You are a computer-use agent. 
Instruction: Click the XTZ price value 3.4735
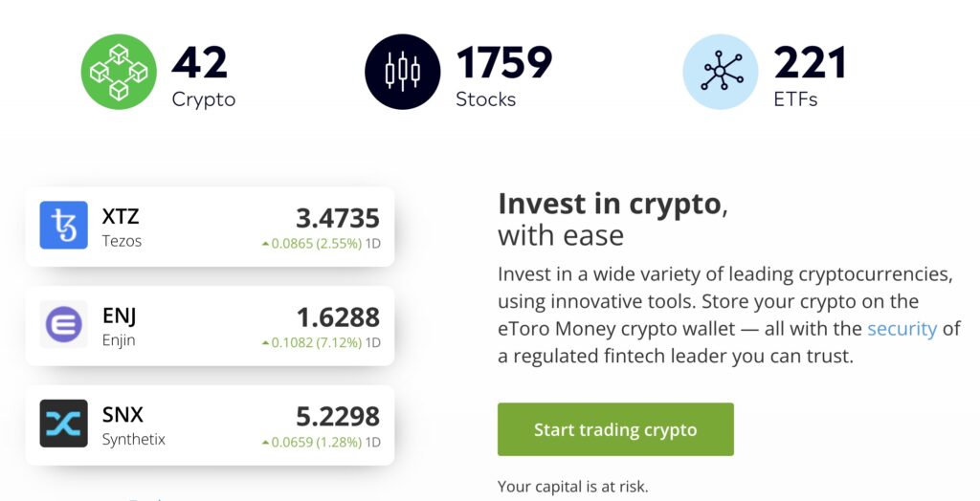(x=338, y=218)
